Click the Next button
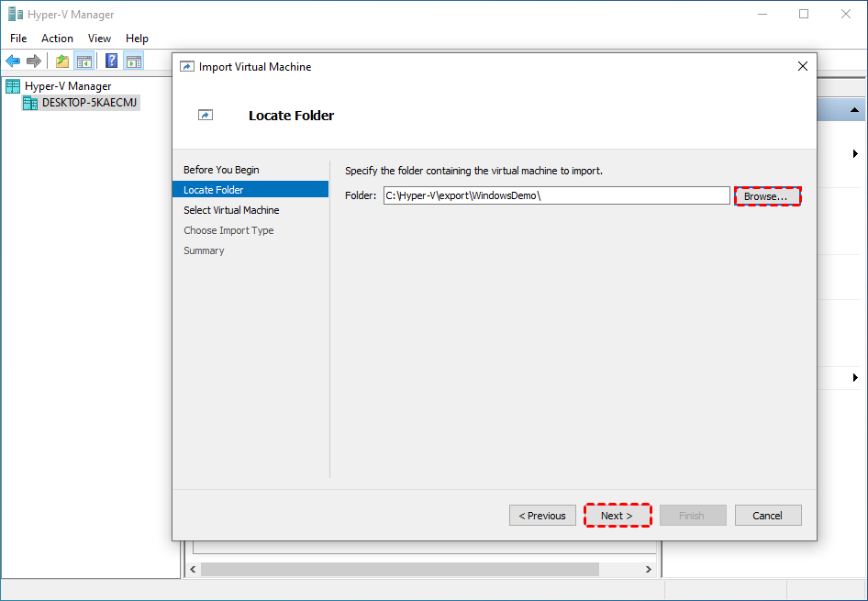This screenshot has width=868, height=601. pyautogui.click(x=618, y=516)
